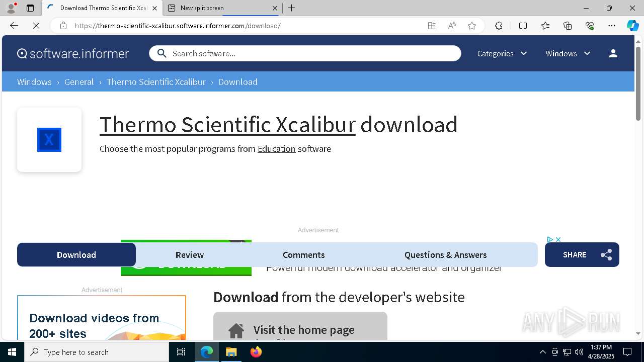Open the Windows Start menu

point(12,352)
